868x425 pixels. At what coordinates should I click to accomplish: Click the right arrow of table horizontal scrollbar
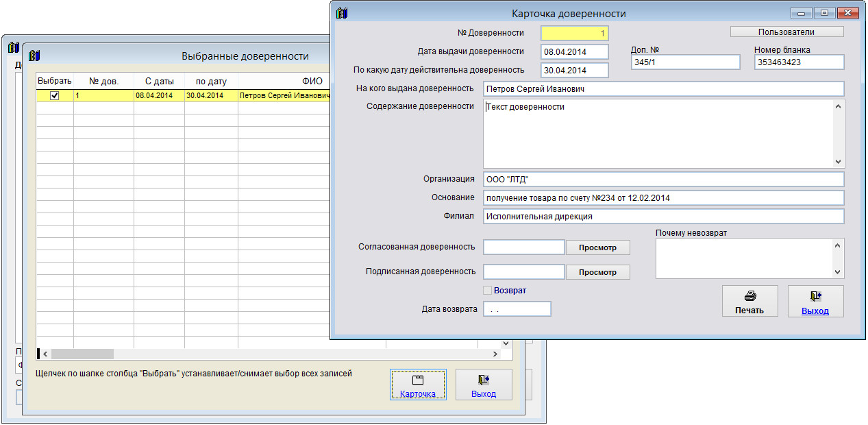pyautogui.click(x=495, y=354)
